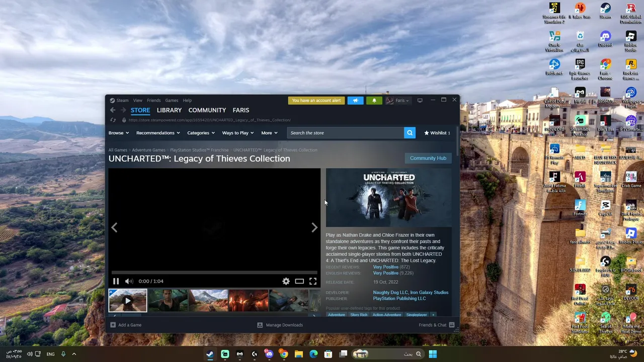
Task: Click the Story Rich tag
Action: (359, 315)
